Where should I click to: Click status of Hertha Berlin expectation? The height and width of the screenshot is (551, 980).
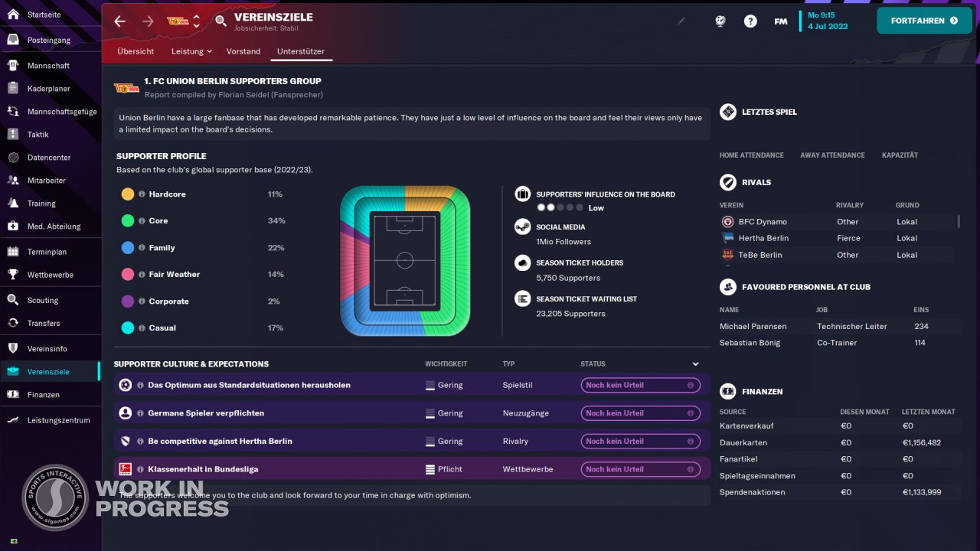(x=640, y=442)
